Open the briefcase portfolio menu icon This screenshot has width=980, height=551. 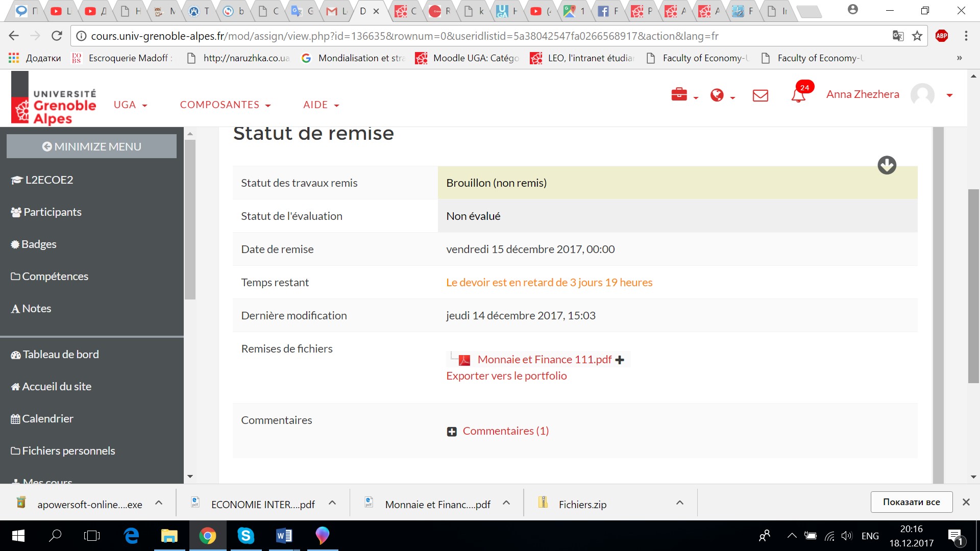679,95
